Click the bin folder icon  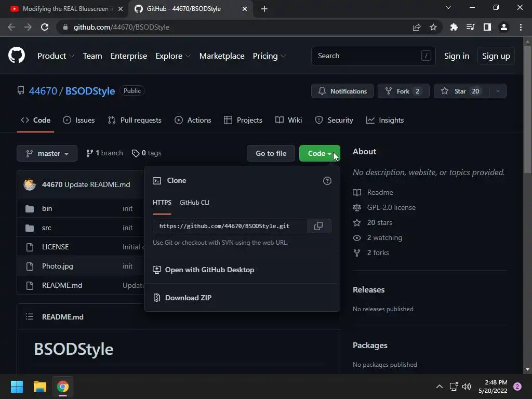pos(30,209)
